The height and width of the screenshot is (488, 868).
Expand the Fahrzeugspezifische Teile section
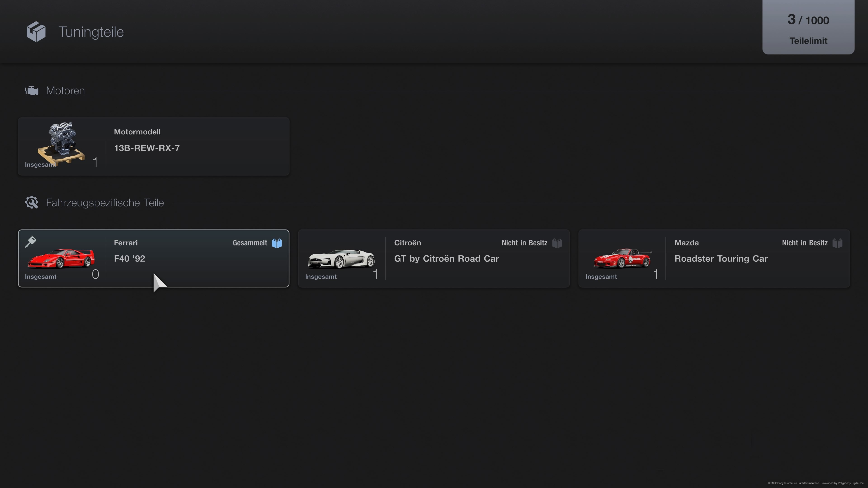click(x=105, y=202)
